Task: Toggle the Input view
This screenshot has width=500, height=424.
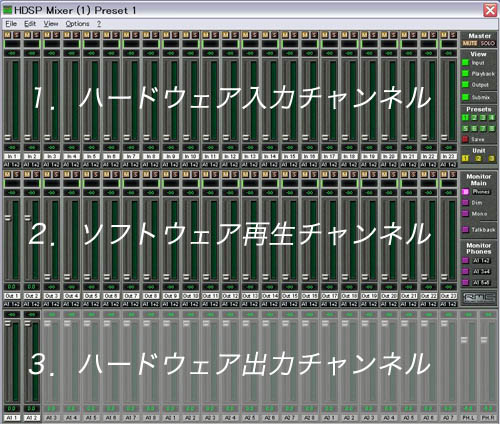Action: pyautogui.click(x=465, y=63)
